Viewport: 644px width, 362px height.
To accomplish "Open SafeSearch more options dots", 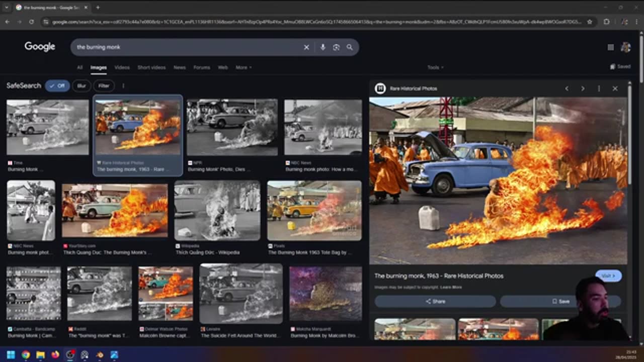I will pyautogui.click(x=123, y=86).
